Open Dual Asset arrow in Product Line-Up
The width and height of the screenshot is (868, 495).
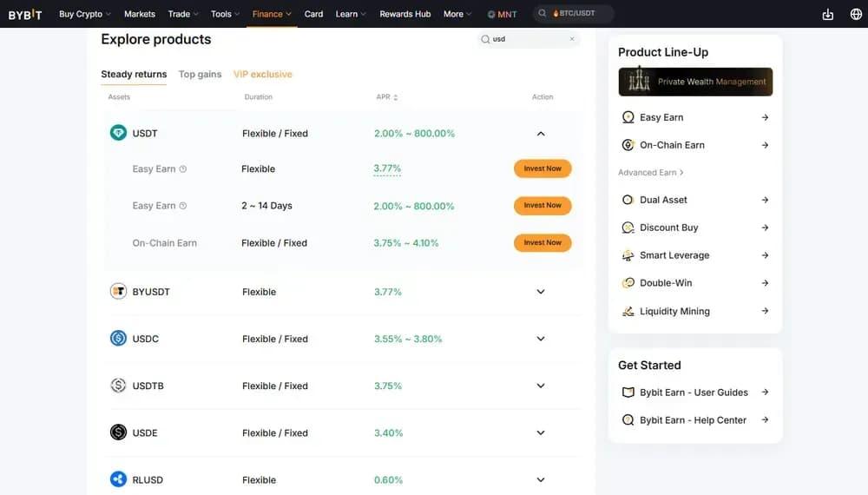tap(765, 200)
